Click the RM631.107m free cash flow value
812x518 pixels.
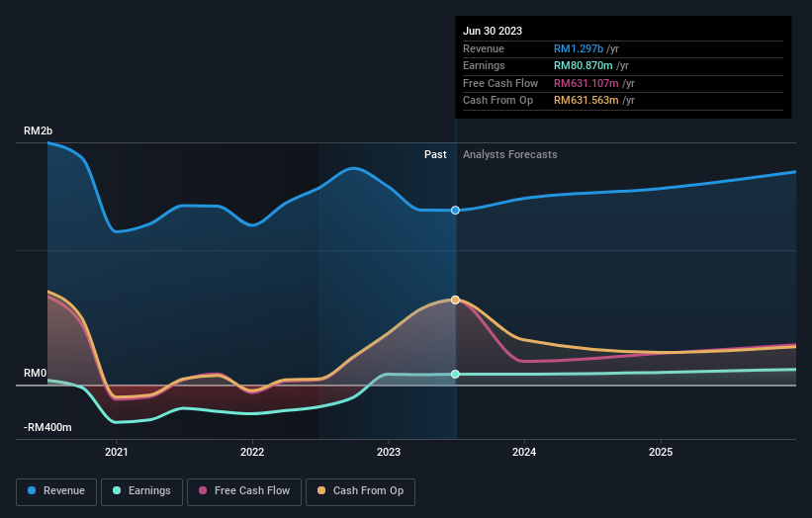pyautogui.click(x=586, y=83)
